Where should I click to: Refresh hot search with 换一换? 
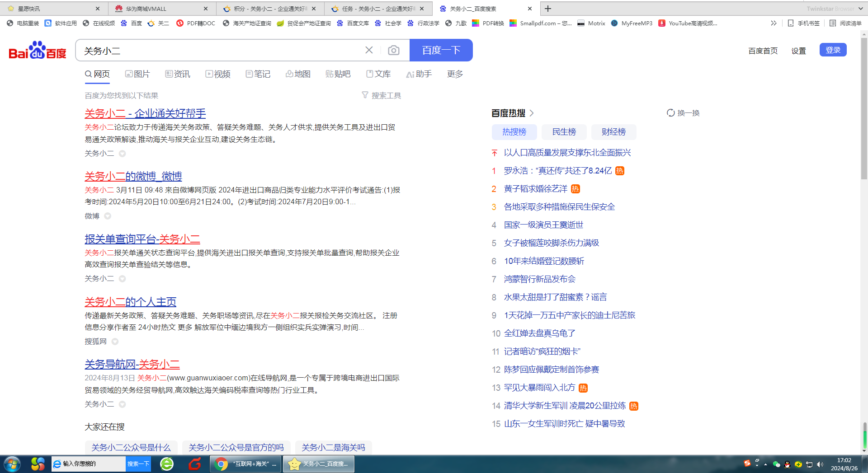[683, 113]
